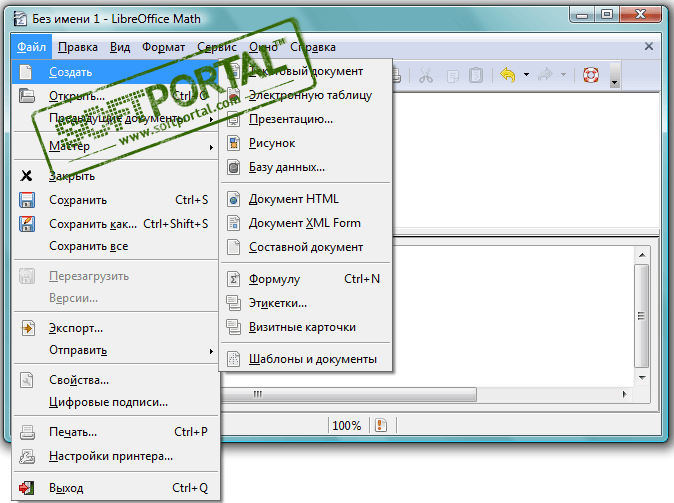Expand the Мастер submenu
The width and height of the screenshot is (674, 503).
pyautogui.click(x=211, y=147)
